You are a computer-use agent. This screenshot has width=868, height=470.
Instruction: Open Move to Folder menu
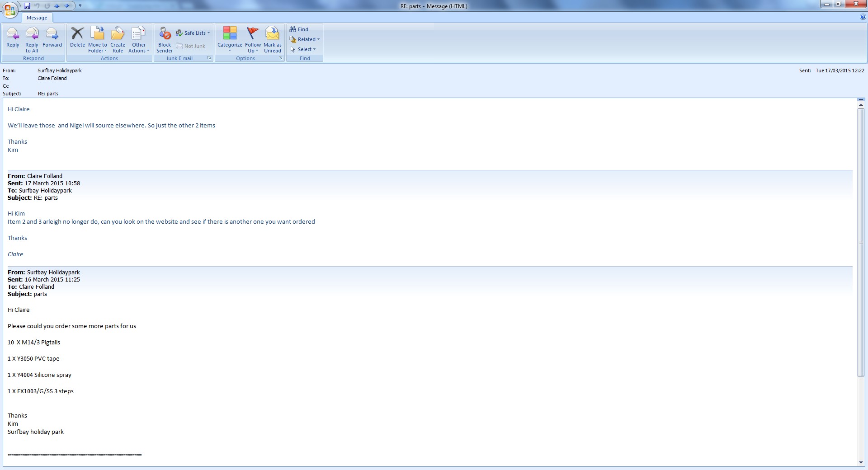coord(97,39)
